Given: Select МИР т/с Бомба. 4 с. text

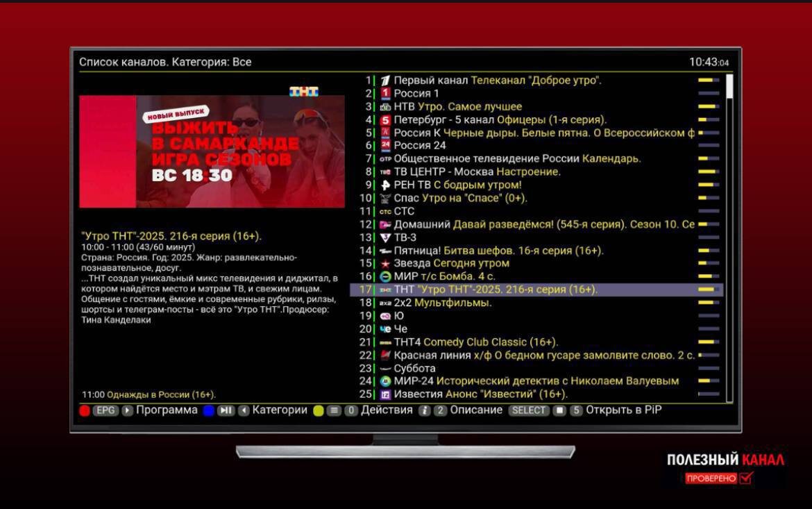Looking at the screenshot, I should click(444, 277).
